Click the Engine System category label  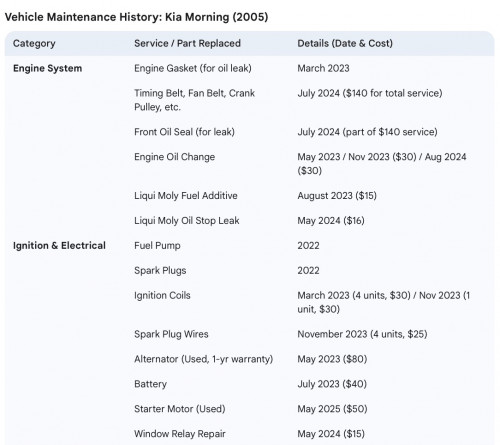pyautogui.click(x=47, y=68)
